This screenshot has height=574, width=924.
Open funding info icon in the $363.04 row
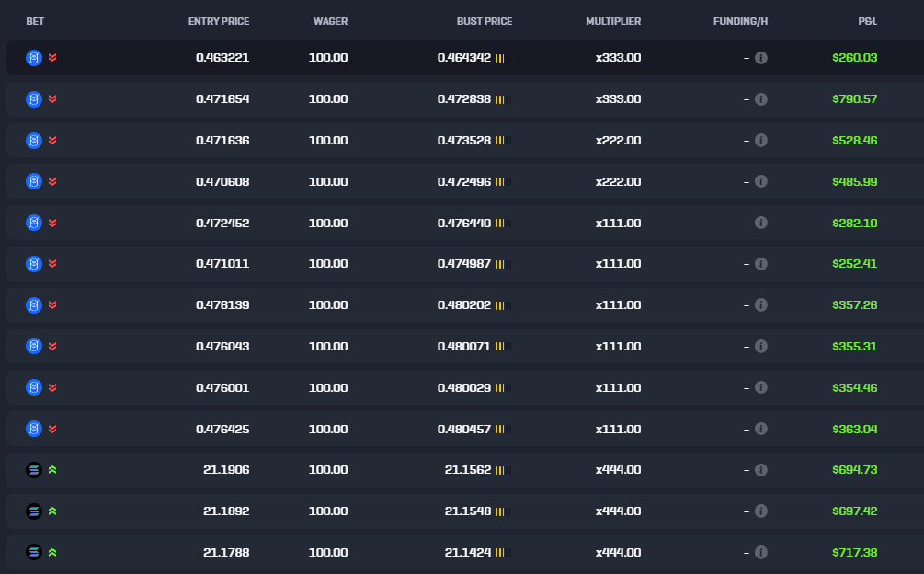point(761,429)
